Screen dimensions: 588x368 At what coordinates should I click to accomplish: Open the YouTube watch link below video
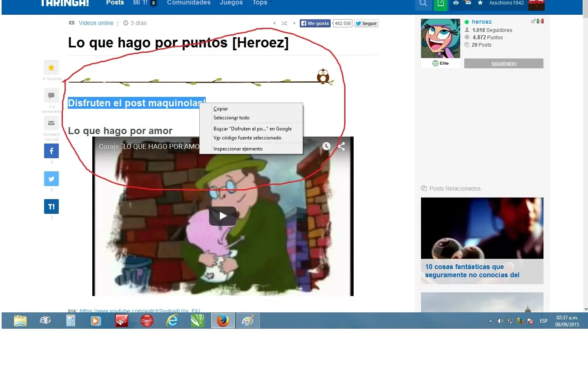(140, 310)
